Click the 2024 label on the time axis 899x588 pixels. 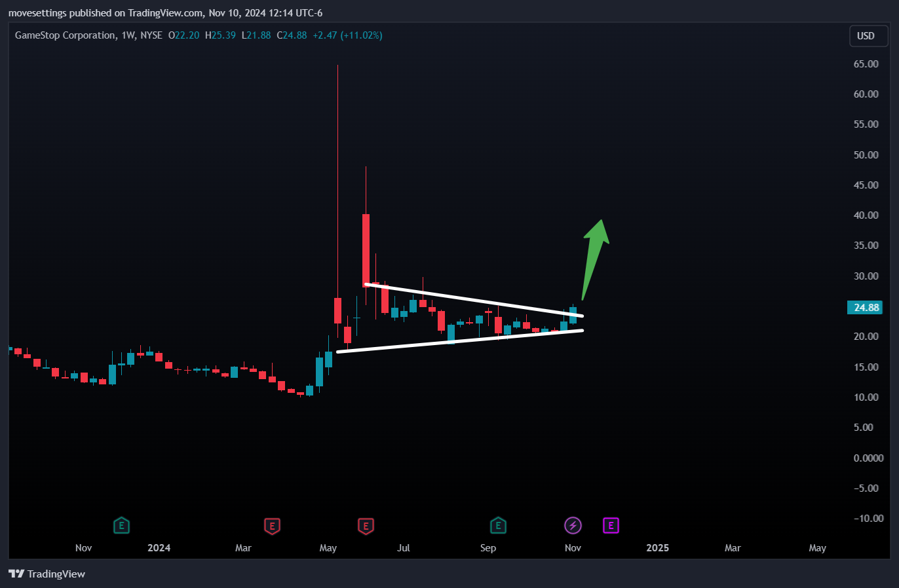[159, 547]
